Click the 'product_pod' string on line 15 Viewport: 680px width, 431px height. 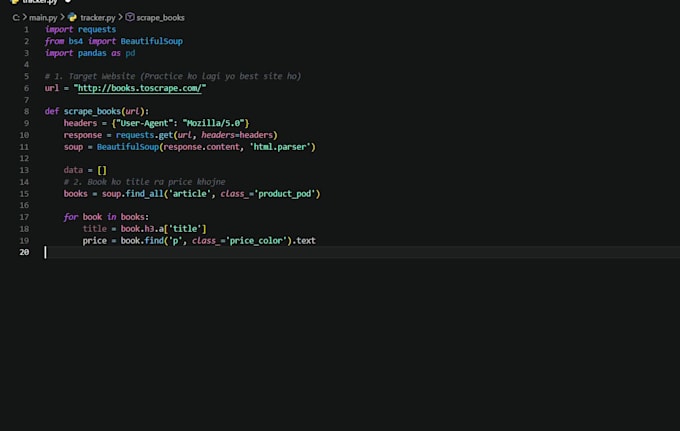285,193
